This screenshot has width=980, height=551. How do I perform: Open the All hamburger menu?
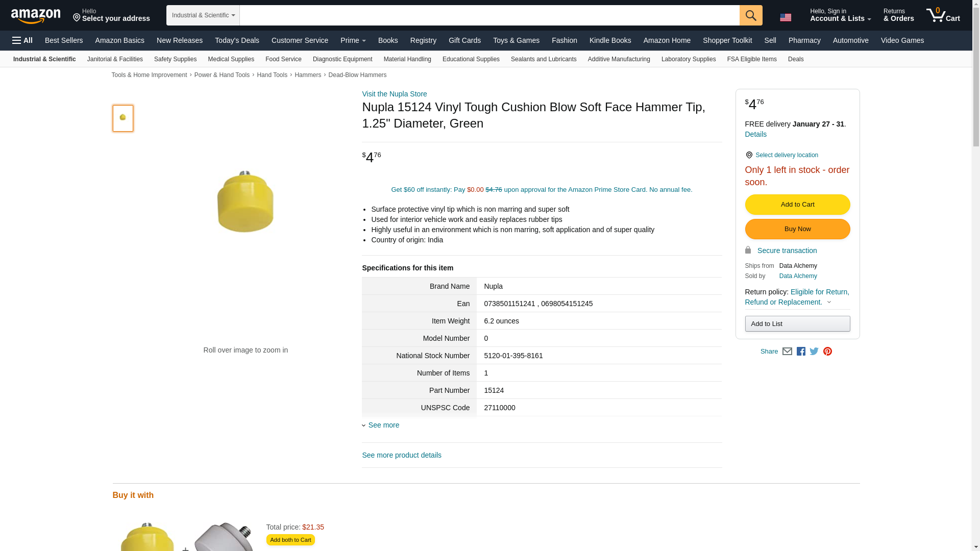(22, 40)
